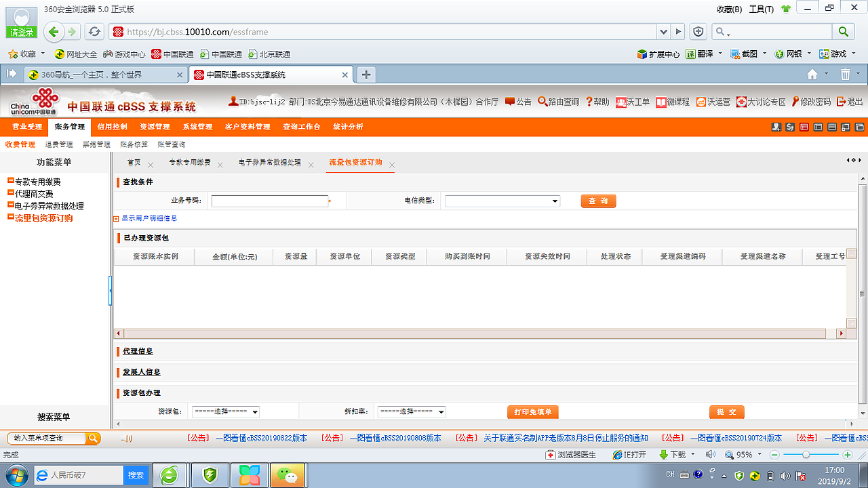Image resolution: width=868 pixels, height=488 pixels.
Task: Open the new tab plus button
Action: click(x=366, y=75)
